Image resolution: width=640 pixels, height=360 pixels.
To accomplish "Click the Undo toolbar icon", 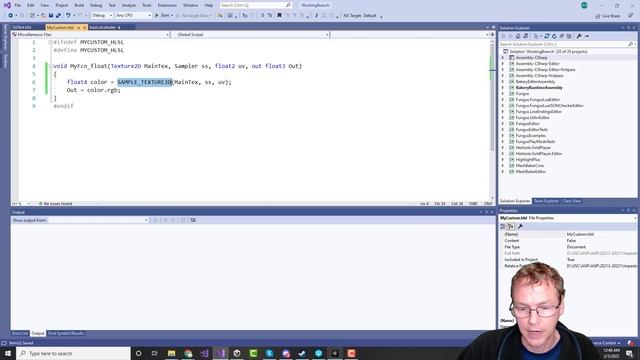I will [x=68, y=16].
